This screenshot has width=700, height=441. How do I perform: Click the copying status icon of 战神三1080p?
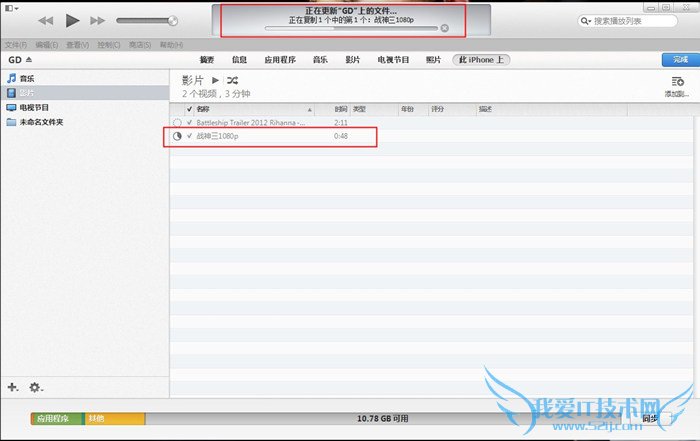coord(177,136)
